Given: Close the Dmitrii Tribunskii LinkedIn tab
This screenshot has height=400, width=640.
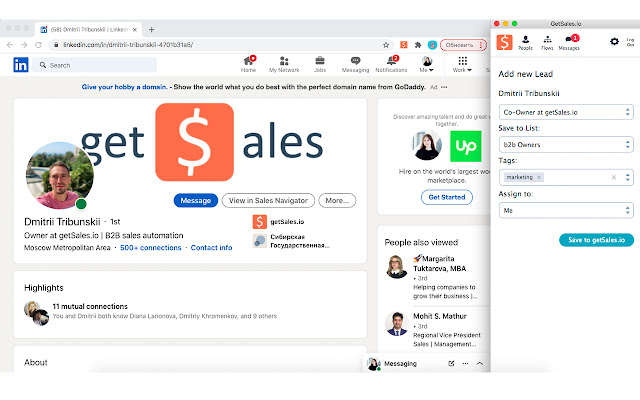Looking at the screenshot, I should (x=135, y=29).
